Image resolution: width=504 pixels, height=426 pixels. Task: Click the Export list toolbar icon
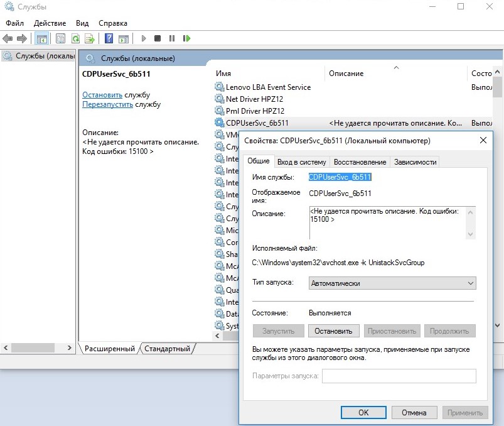tap(90, 38)
